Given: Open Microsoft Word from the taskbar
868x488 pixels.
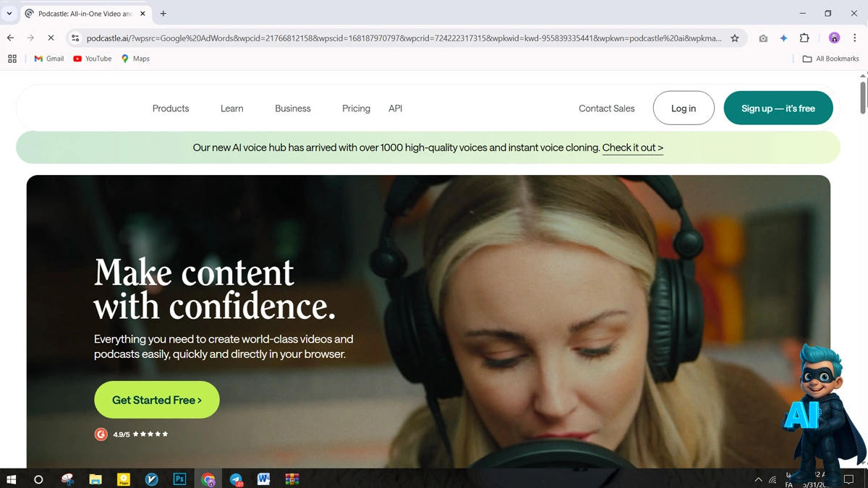Looking at the screenshot, I should 263,479.
